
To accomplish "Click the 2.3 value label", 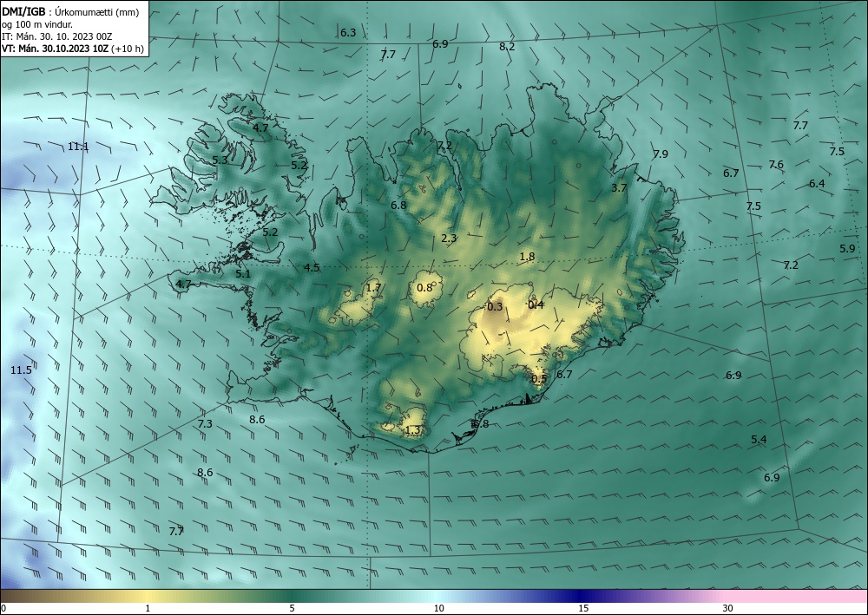I will coord(449,239).
